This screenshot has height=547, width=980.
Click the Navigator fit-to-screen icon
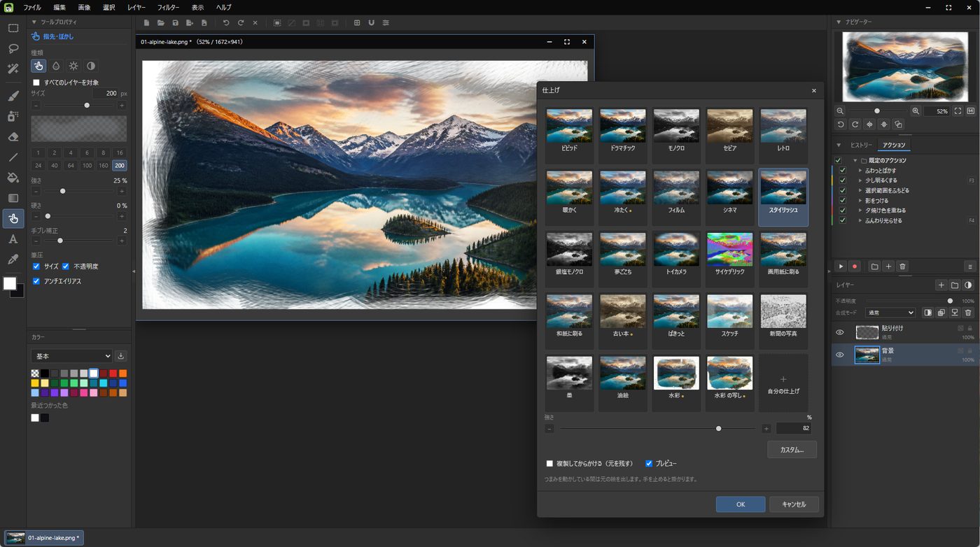tap(958, 111)
